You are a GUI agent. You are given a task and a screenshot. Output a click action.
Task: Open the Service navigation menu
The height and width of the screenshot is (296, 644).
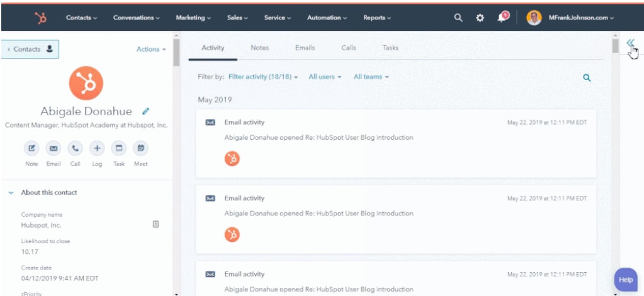[278, 18]
